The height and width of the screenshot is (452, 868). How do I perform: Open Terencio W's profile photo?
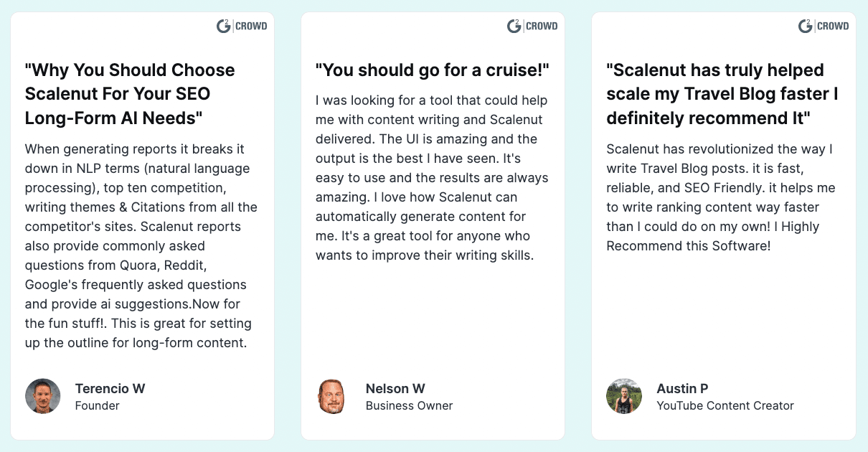(43, 396)
